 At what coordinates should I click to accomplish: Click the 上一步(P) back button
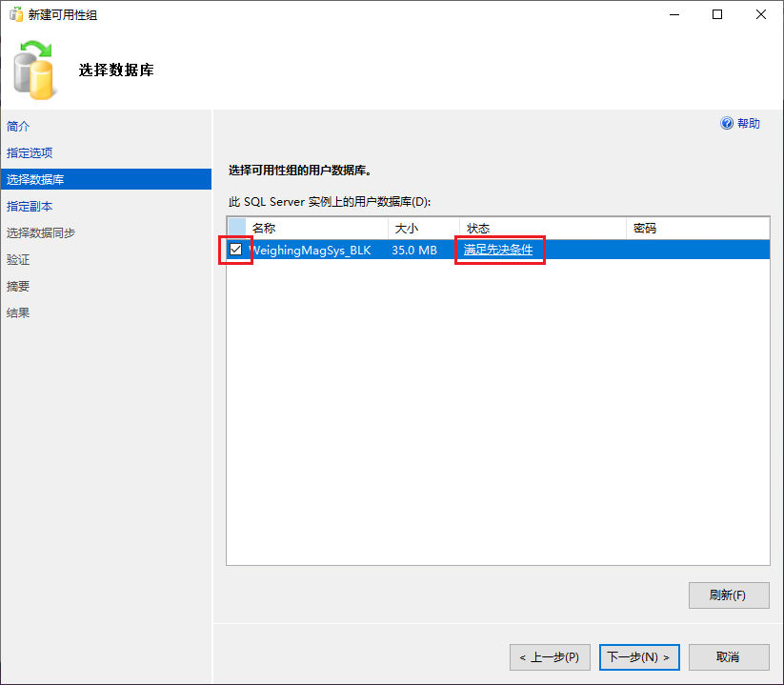[550, 657]
